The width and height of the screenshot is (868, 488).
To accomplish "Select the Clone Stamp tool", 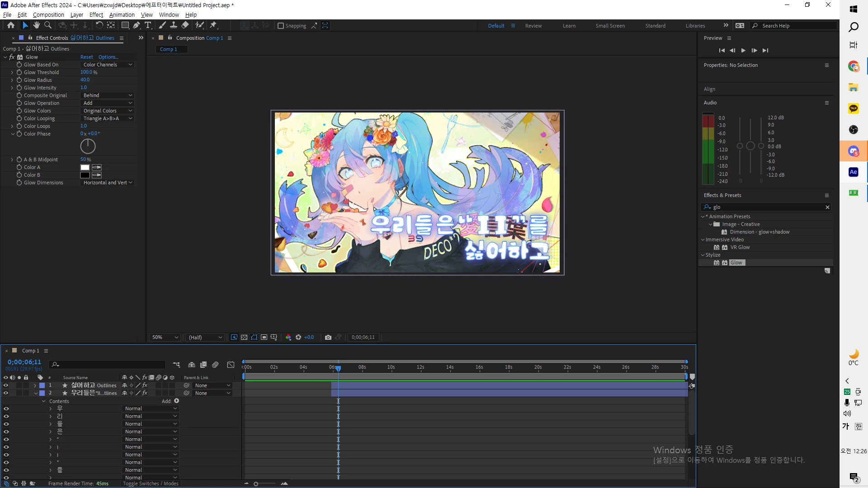I will coord(174,25).
